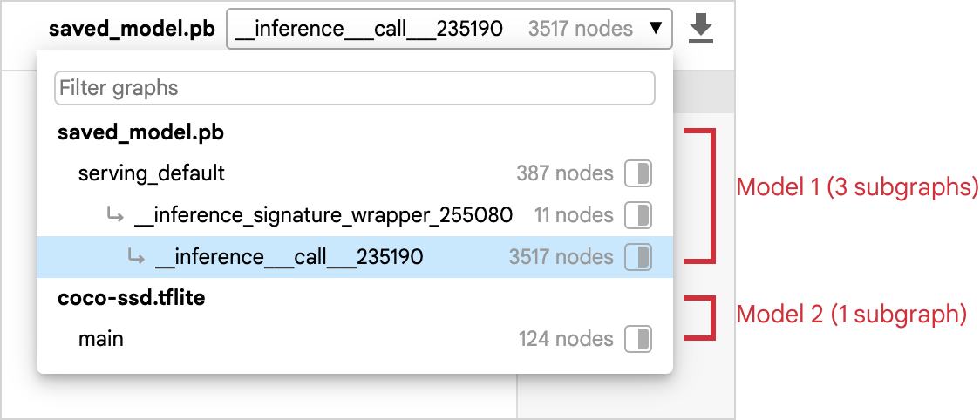Click the download icon beside the graph selector
Screen dimensions: 980x420
click(x=701, y=29)
